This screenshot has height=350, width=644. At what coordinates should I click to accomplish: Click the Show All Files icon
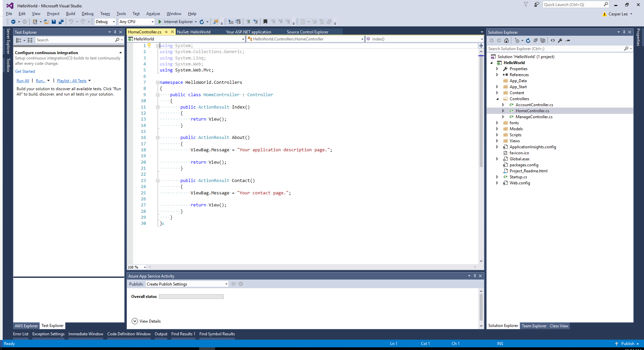click(x=543, y=40)
